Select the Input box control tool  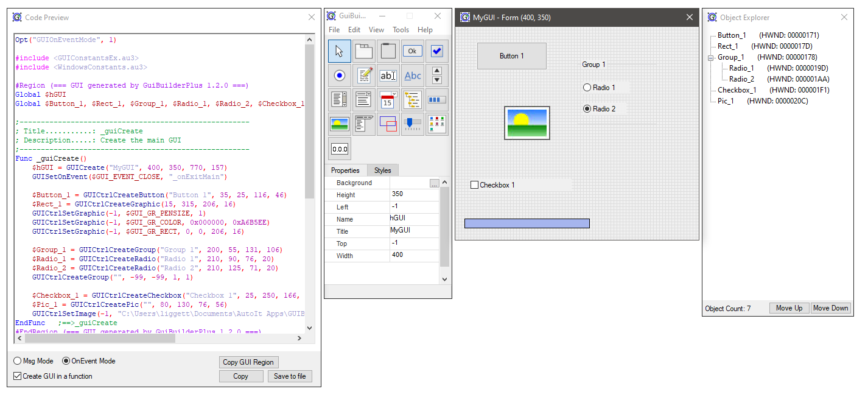[x=388, y=75]
